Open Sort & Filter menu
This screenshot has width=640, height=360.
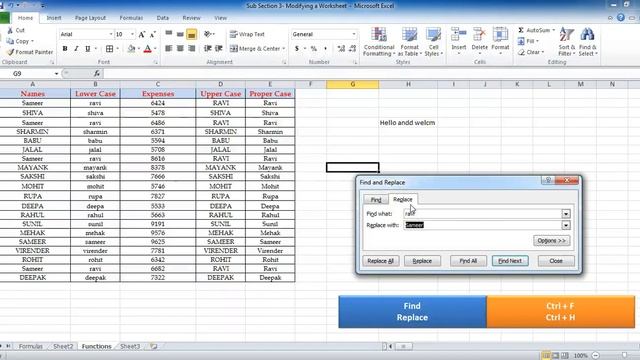567,42
